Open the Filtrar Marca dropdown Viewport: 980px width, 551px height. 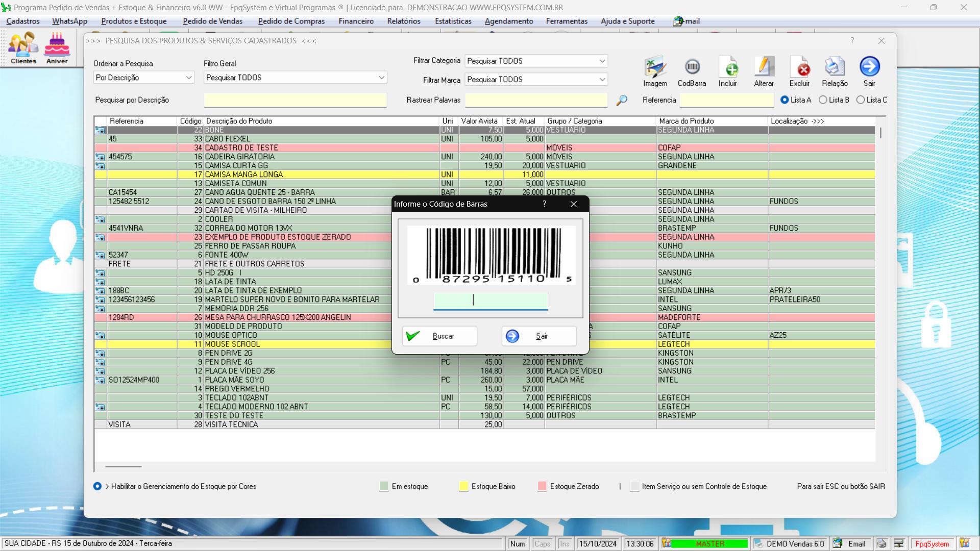click(536, 80)
